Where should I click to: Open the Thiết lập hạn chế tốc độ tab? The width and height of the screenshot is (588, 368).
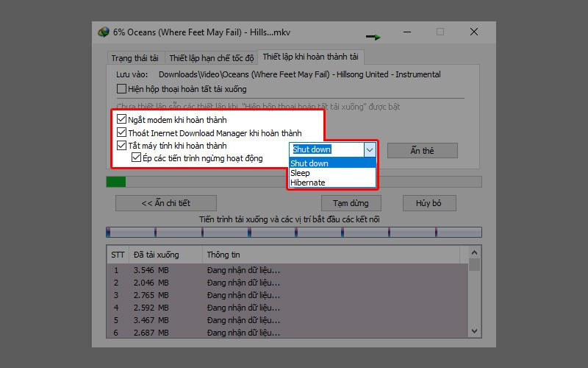pyautogui.click(x=211, y=58)
